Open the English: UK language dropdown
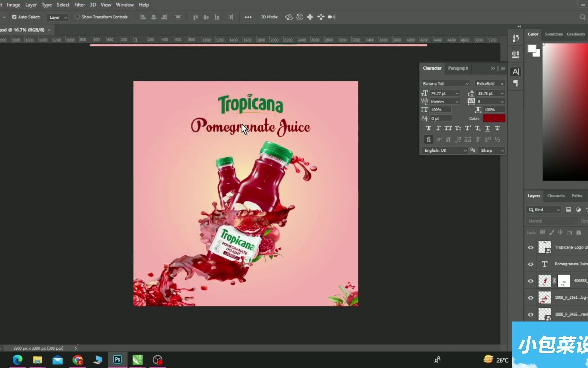The height and width of the screenshot is (368, 588). pos(445,150)
